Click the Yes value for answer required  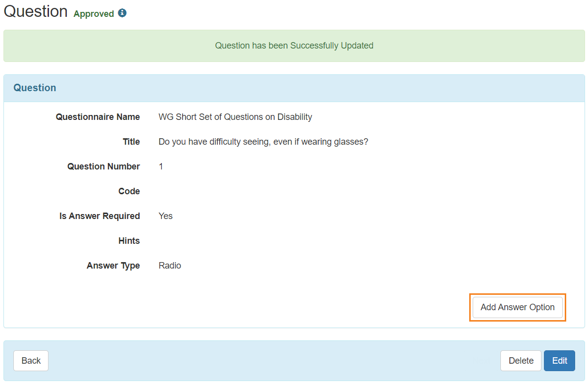click(x=165, y=216)
